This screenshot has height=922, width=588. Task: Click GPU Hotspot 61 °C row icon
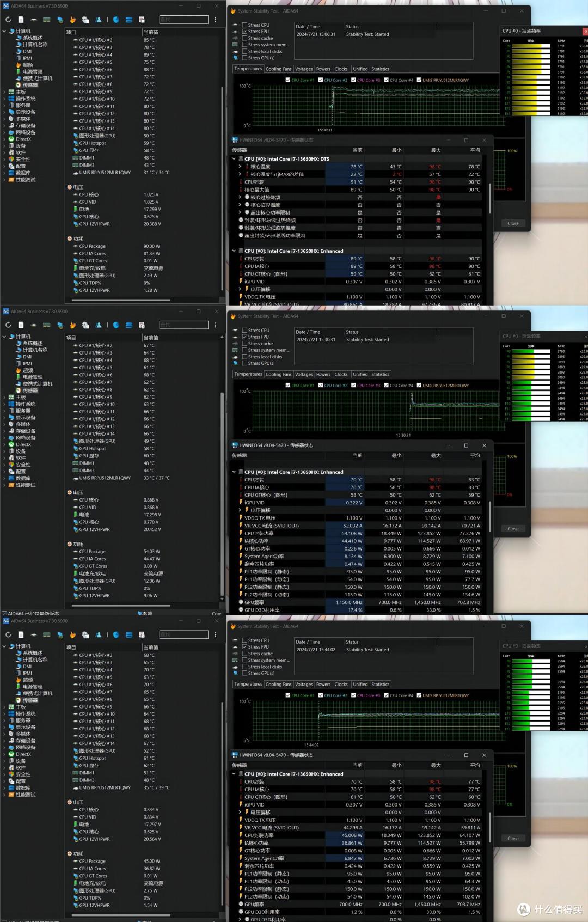(x=76, y=758)
